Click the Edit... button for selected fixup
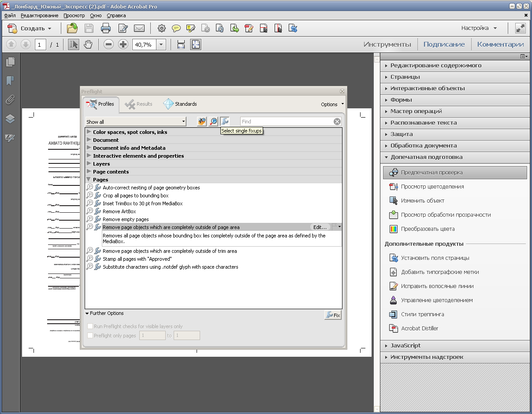 (x=320, y=227)
